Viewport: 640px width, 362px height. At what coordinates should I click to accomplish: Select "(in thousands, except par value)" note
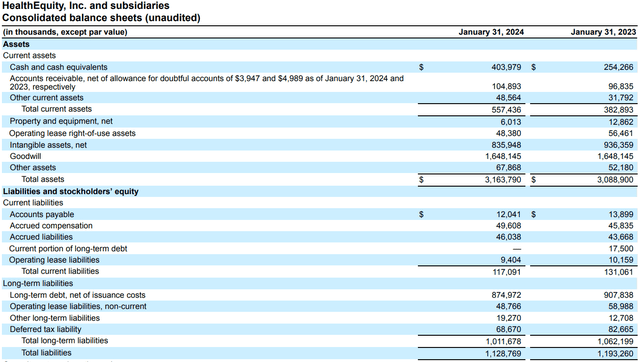[x=65, y=32]
